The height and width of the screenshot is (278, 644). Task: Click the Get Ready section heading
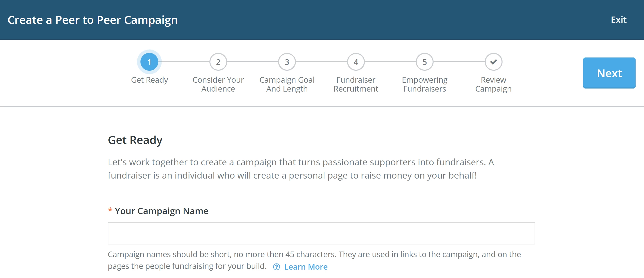[135, 140]
